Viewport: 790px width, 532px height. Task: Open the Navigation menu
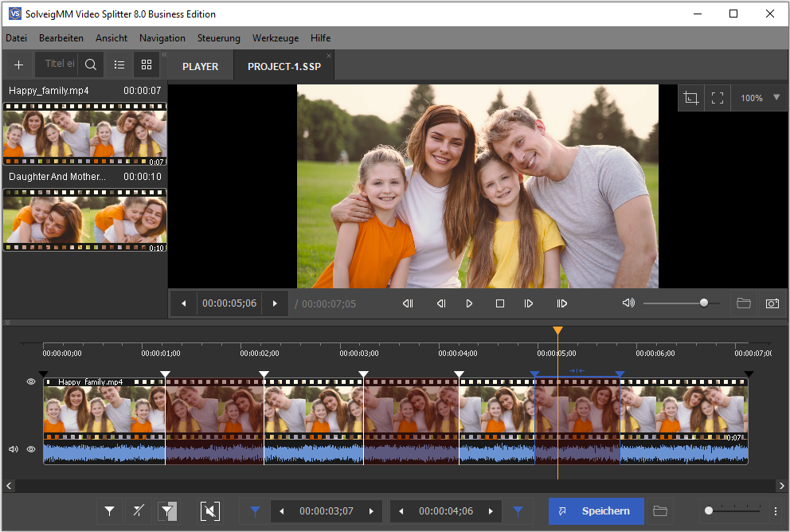(x=162, y=38)
